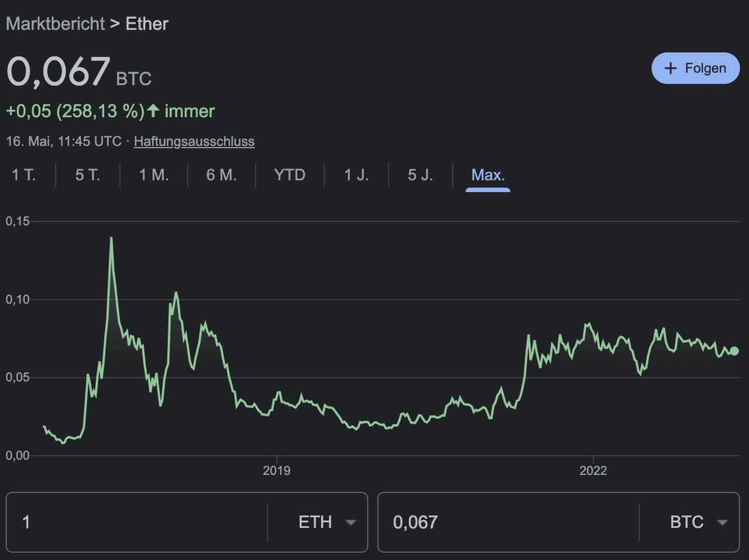Show the 5 J. chart range
749x560 pixels.
coord(420,175)
